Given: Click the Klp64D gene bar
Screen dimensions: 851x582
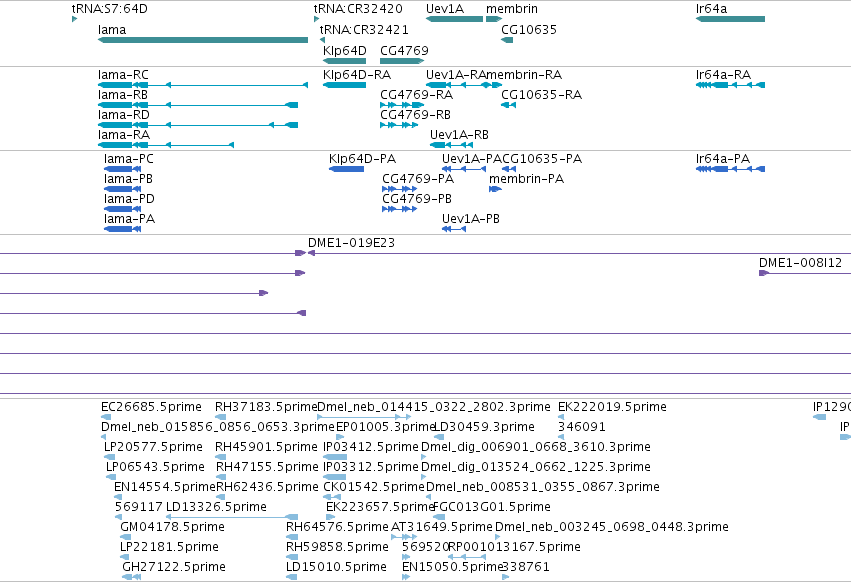Looking at the screenshot, I should pyautogui.click(x=345, y=61).
